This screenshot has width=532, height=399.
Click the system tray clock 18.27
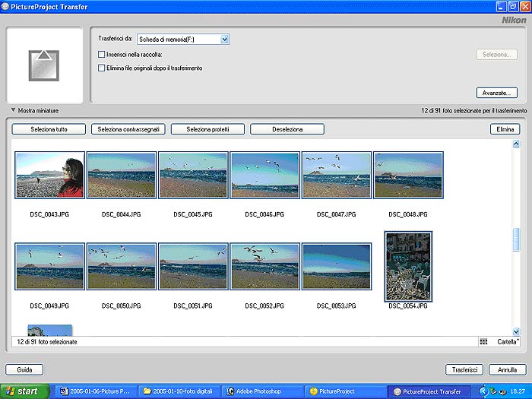(518, 391)
